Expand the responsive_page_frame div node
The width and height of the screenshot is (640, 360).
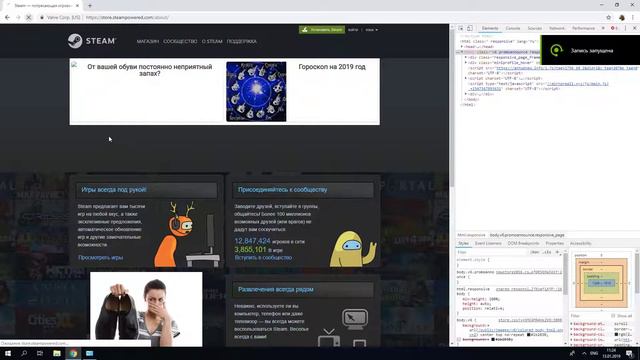click(466, 58)
